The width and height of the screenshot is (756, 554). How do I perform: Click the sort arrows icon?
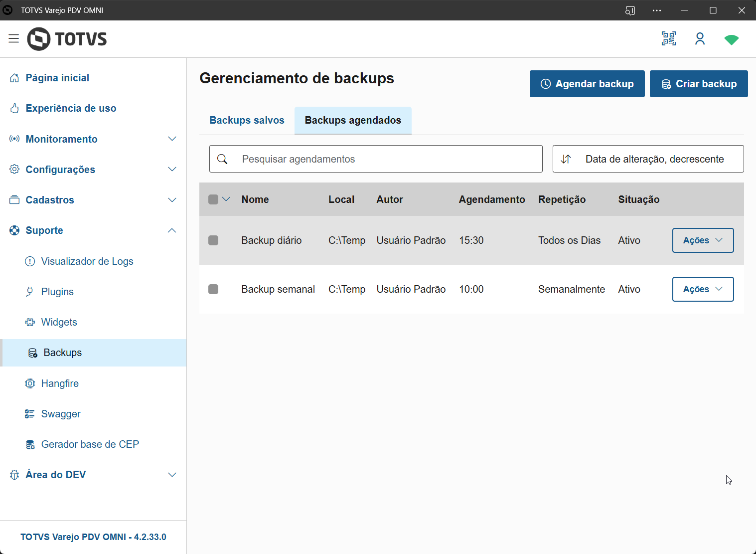(566, 159)
